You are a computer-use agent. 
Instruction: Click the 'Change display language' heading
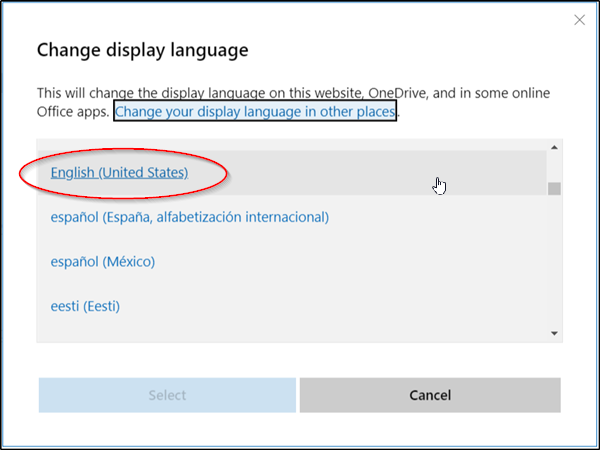pyautogui.click(x=142, y=49)
